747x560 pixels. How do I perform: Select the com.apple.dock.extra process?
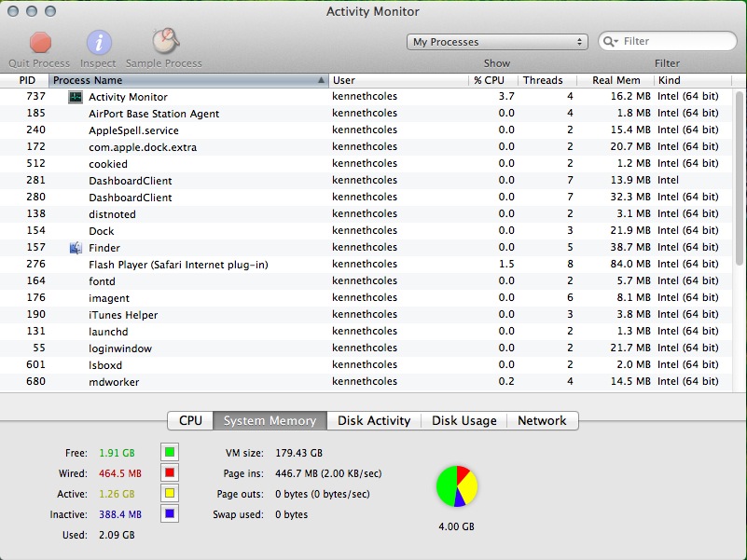(x=366, y=146)
